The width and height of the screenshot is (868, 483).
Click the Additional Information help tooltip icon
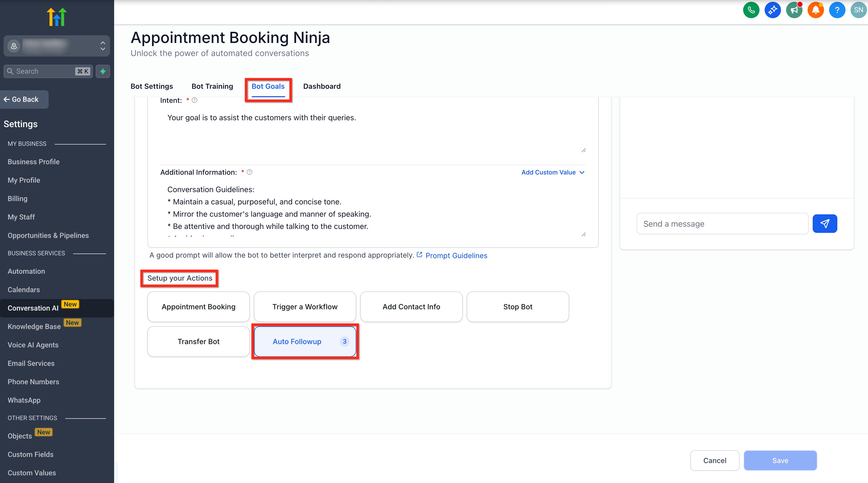[x=249, y=172]
